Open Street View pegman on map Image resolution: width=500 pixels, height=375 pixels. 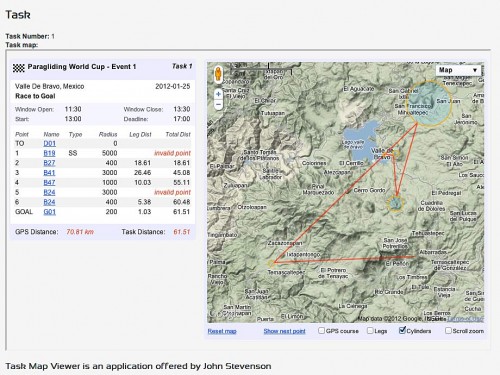pos(218,74)
